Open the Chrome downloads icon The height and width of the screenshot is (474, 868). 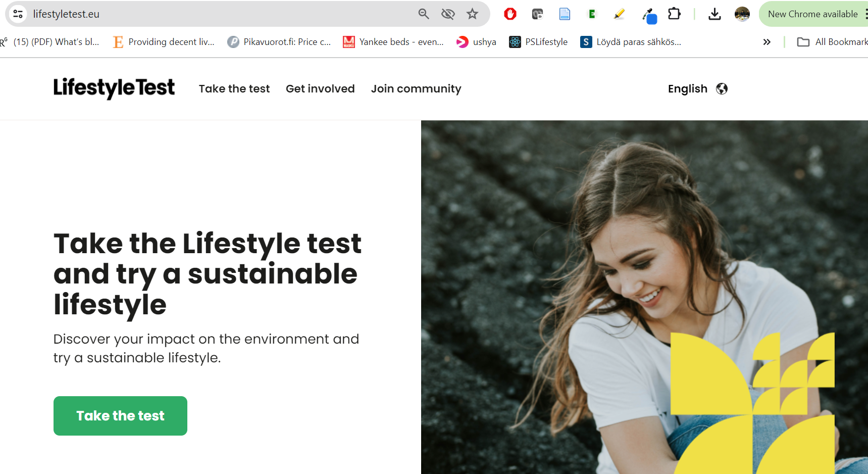[x=714, y=14]
